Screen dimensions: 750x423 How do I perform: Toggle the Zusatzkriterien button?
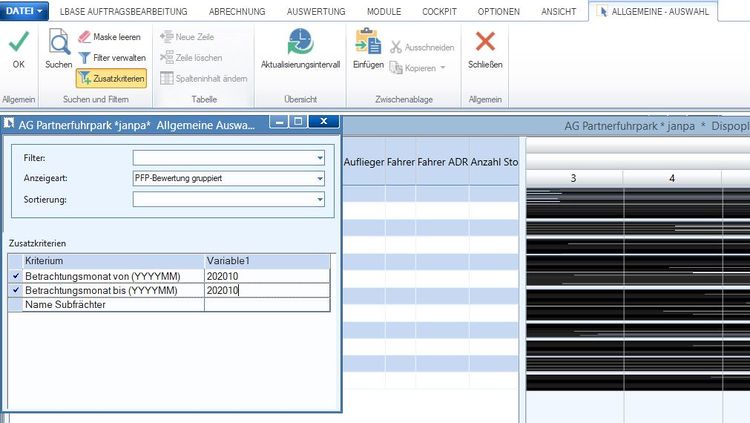(x=111, y=78)
